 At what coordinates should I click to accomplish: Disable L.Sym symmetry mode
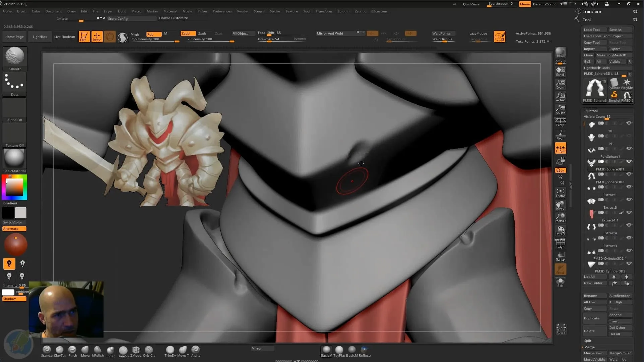click(x=560, y=148)
